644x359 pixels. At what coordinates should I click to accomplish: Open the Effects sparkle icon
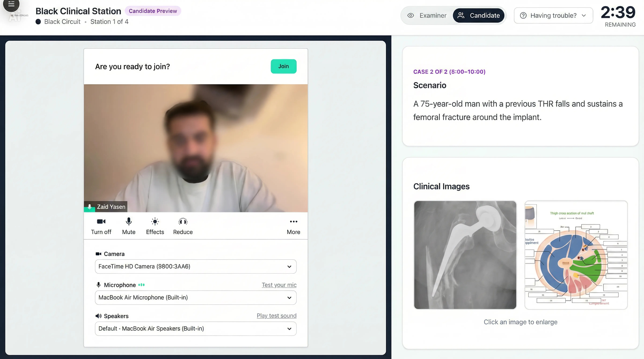(155, 221)
